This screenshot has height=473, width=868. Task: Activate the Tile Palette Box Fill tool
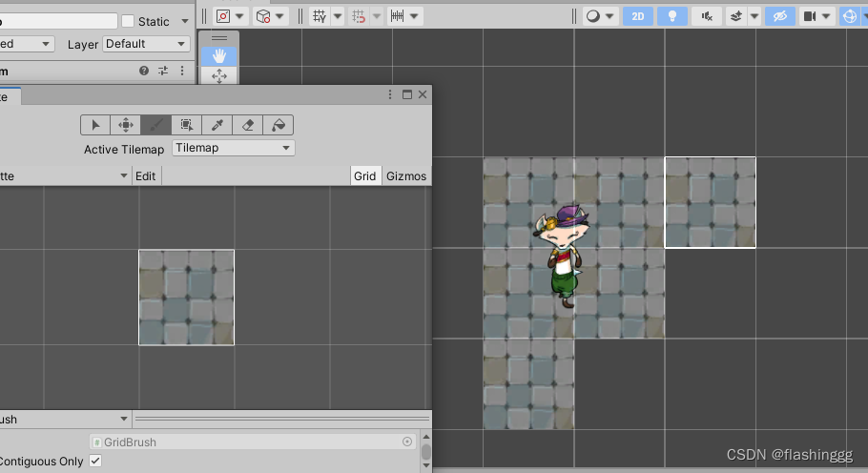pos(187,125)
